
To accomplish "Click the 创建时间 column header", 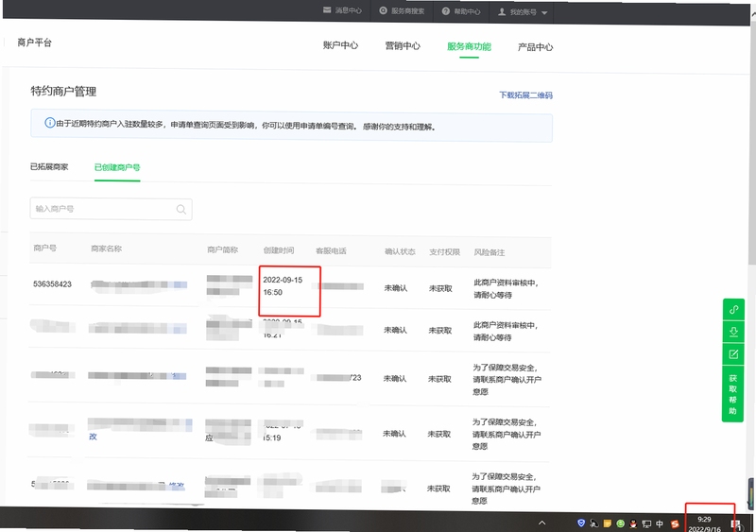I will click(x=278, y=249).
